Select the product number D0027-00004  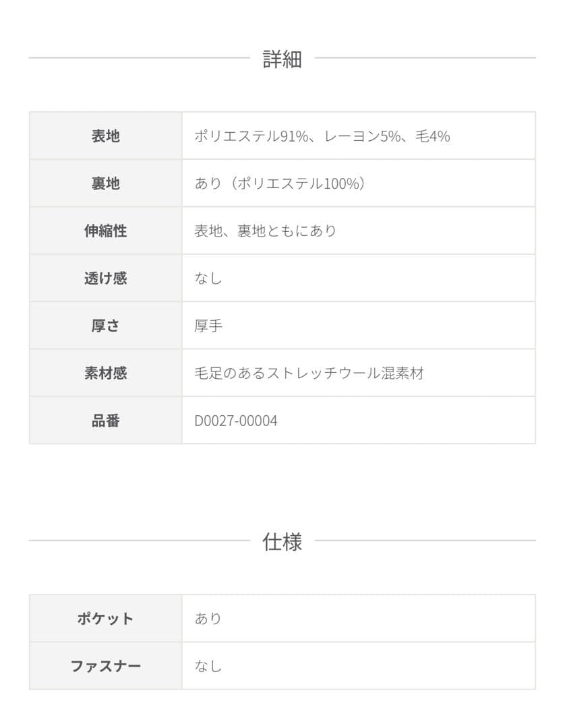[236, 421]
